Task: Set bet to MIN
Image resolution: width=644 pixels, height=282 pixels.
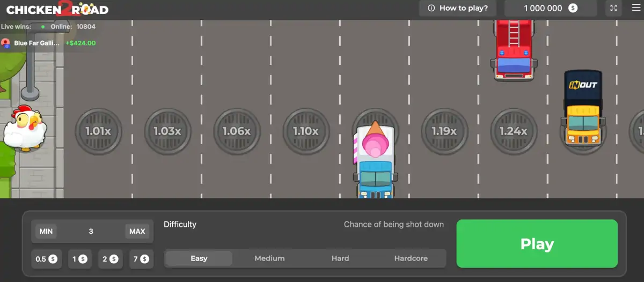Action: (46, 232)
